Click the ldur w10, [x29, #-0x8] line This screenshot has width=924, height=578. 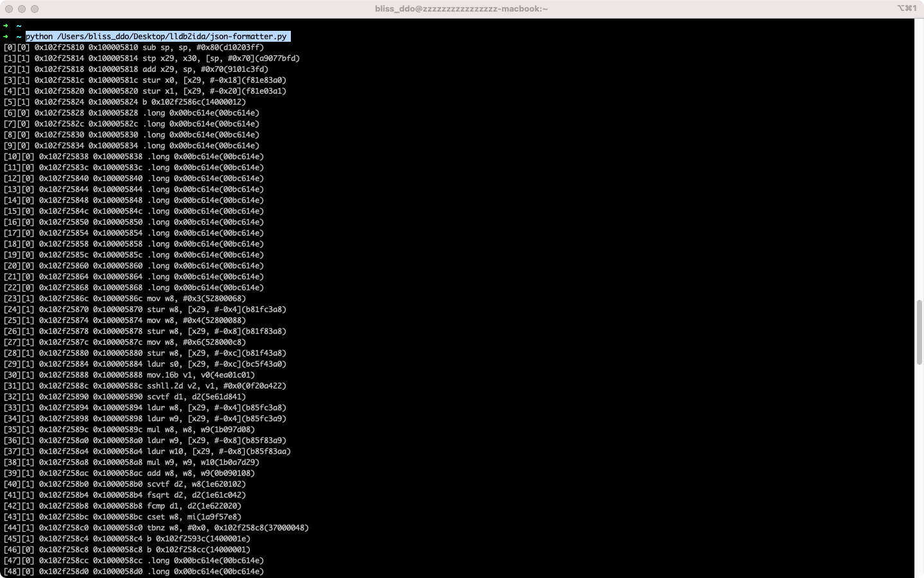click(147, 451)
